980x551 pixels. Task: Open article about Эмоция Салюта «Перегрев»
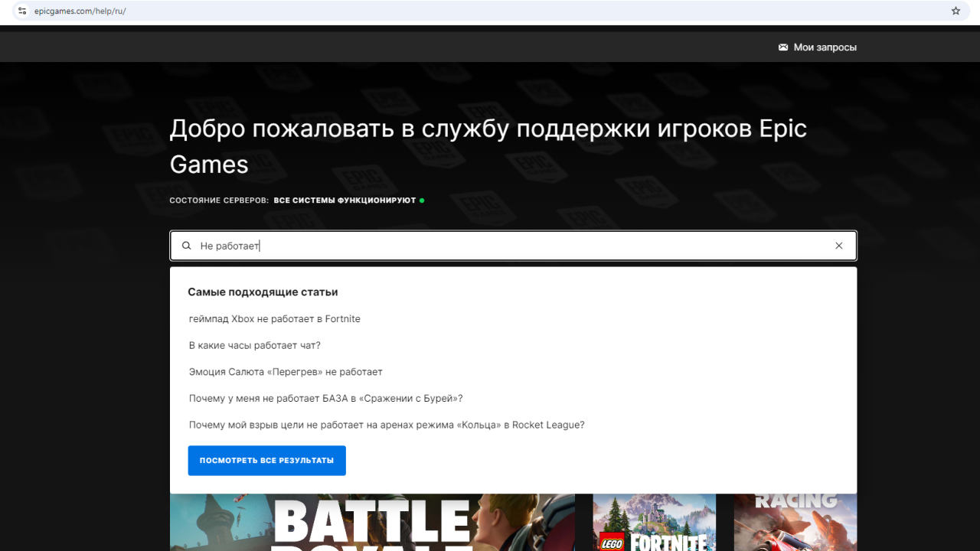tap(286, 372)
